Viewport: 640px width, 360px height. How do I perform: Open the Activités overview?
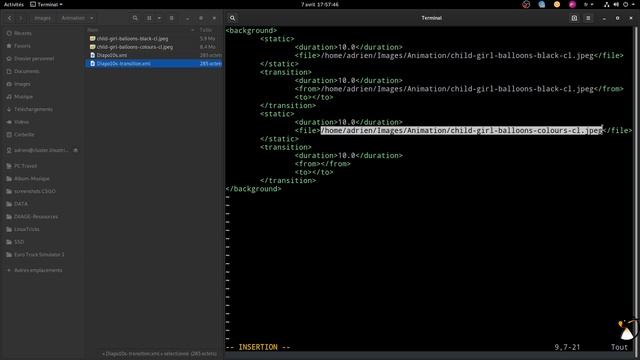coord(14,4)
